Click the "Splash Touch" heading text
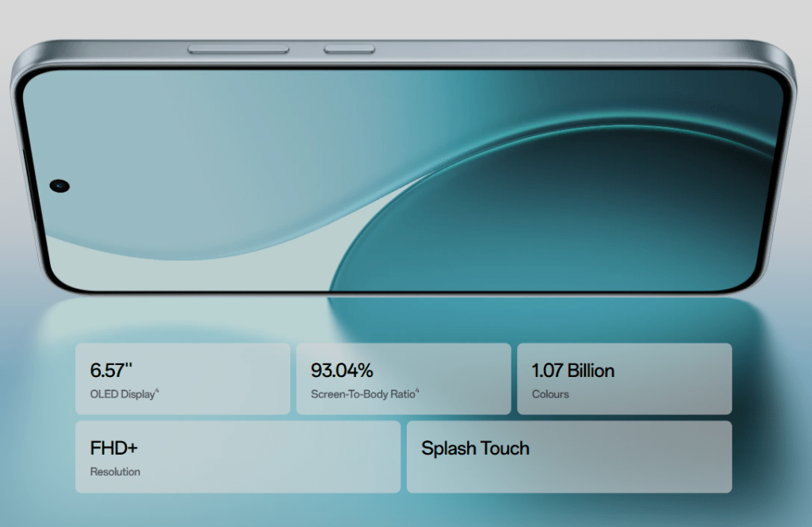Viewport: 812px width, 527px height. 475,448
